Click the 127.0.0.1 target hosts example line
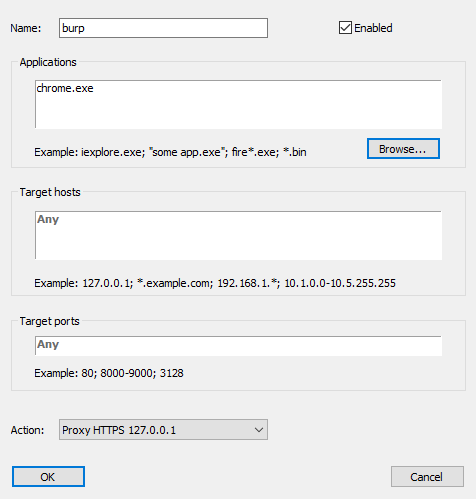 (215, 283)
